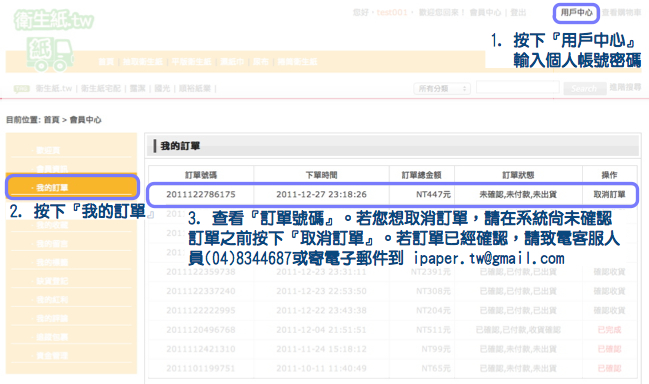Open 進階搜尋 advanced search link
Image resolution: width=649 pixels, height=384 pixels.
(x=625, y=87)
